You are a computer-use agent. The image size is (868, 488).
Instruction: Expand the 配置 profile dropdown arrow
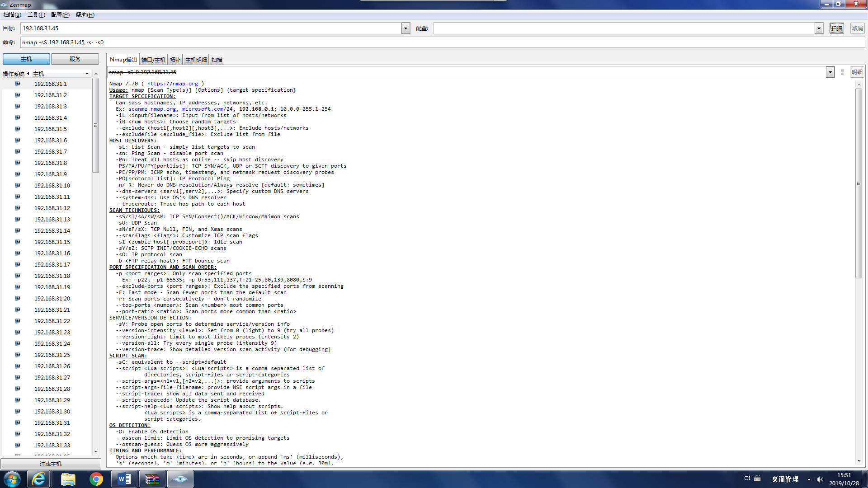(819, 28)
